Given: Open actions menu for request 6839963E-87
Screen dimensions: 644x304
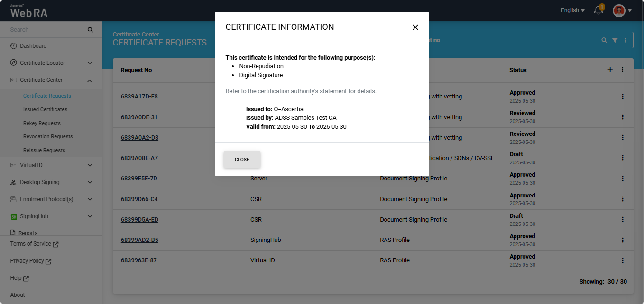Looking at the screenshot, I should (x=623, y=260).
